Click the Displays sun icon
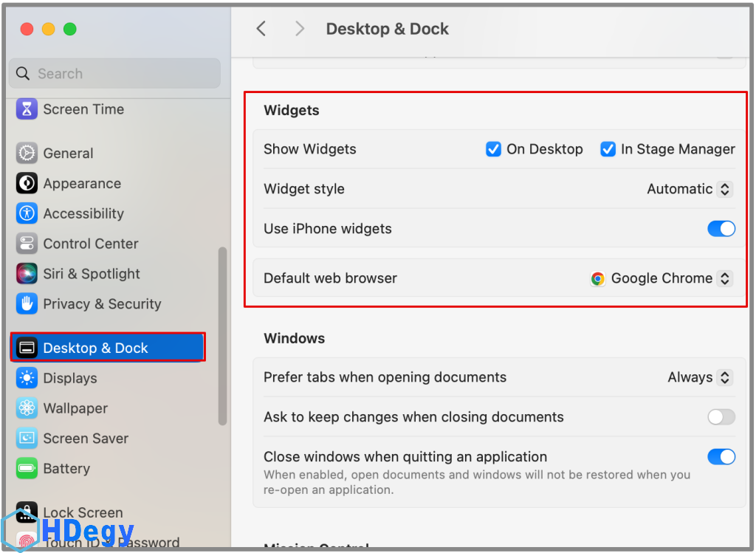The height and width of the screenshot is (553, 756). pyautogui.click(x=27, y=378)
